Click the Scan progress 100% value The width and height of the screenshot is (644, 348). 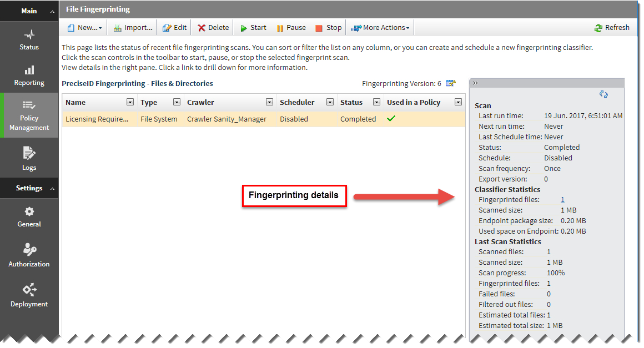(556, 273)
